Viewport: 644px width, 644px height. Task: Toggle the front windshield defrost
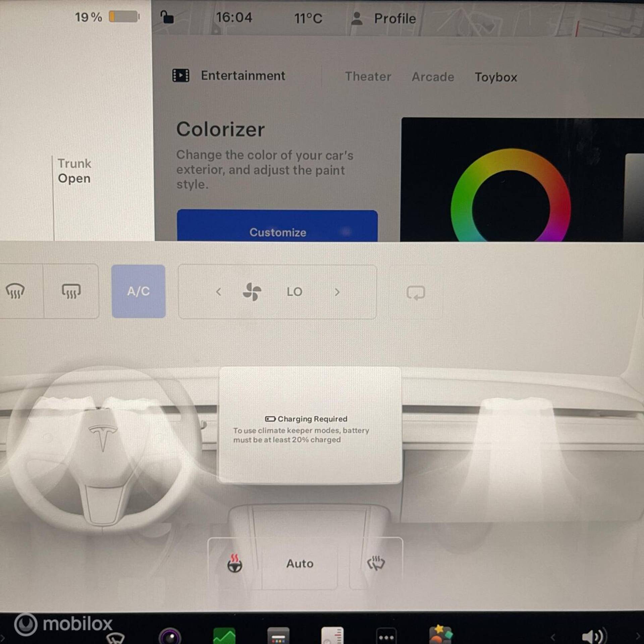[15, 291]
